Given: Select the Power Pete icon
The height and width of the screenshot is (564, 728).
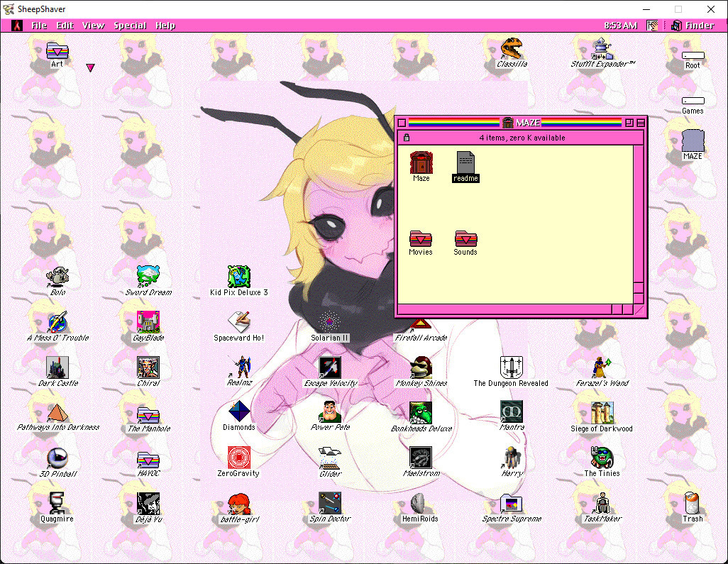Looking at the screenshot, I should (330, 411).
